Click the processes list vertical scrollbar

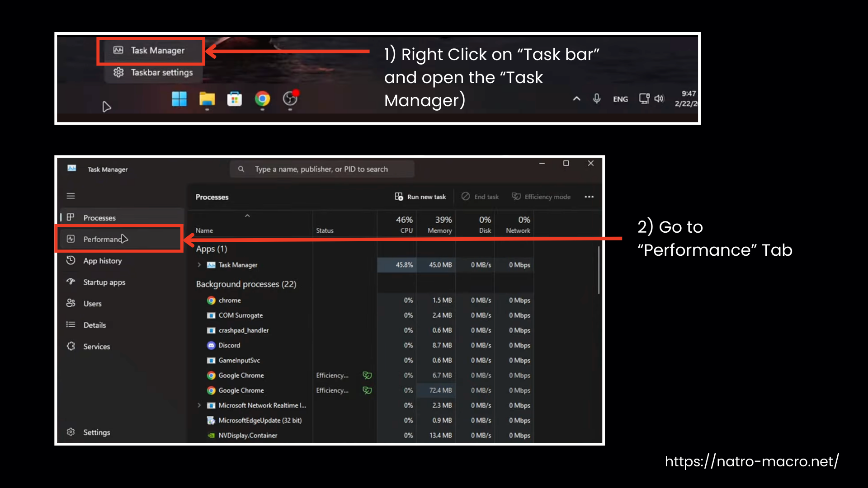pos(599,270)
